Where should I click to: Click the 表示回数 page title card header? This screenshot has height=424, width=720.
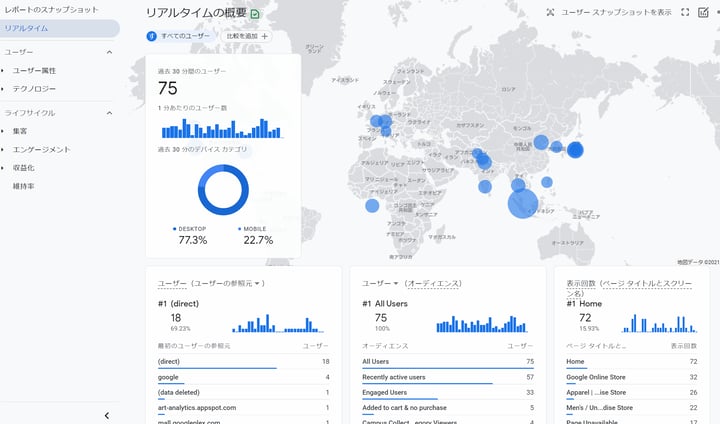629,288
